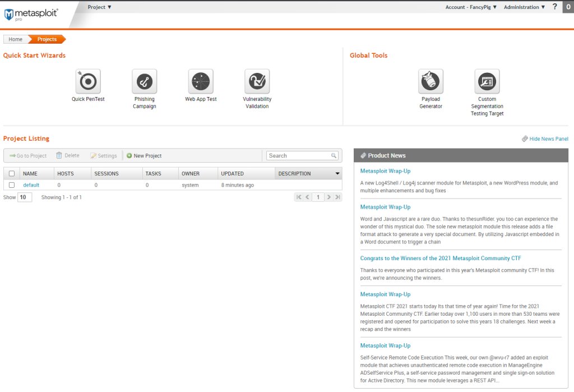The height and width of the screenshot is (392, 574).
Task: Open the column chooser dropdown arrow
Action: [x=337, y=174]
